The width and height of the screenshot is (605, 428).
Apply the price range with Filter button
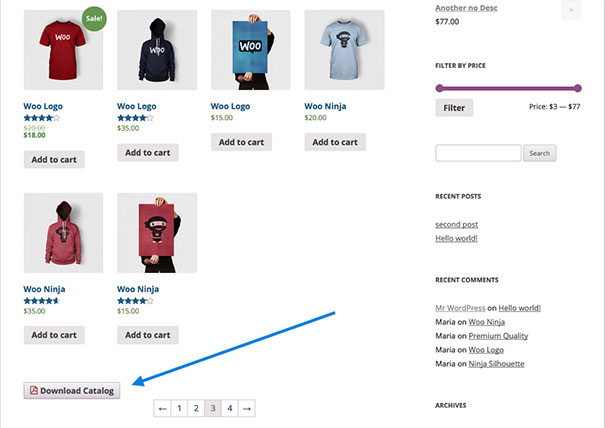tap(454, 107)
